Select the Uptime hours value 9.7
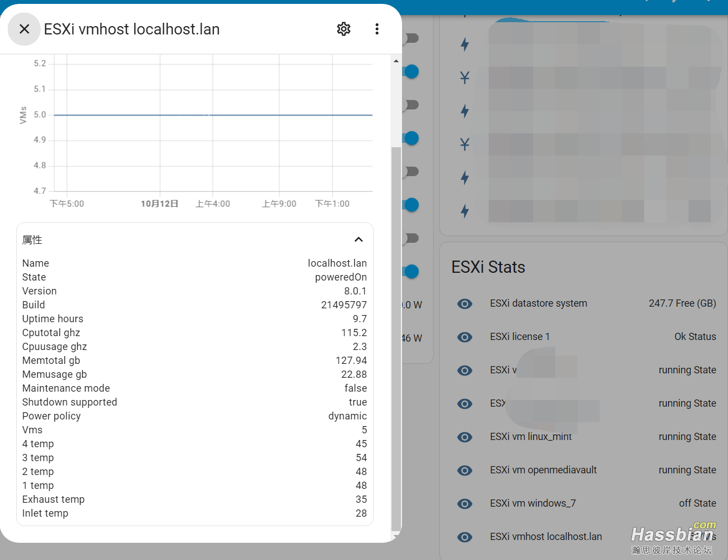 [x=360, y=319]
